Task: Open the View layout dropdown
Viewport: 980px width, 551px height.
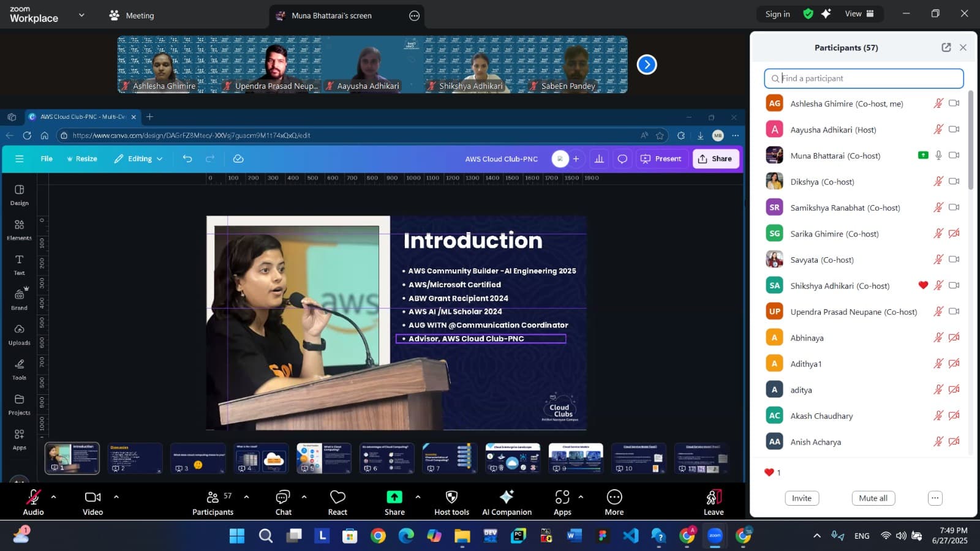Action: click(859, 13)
